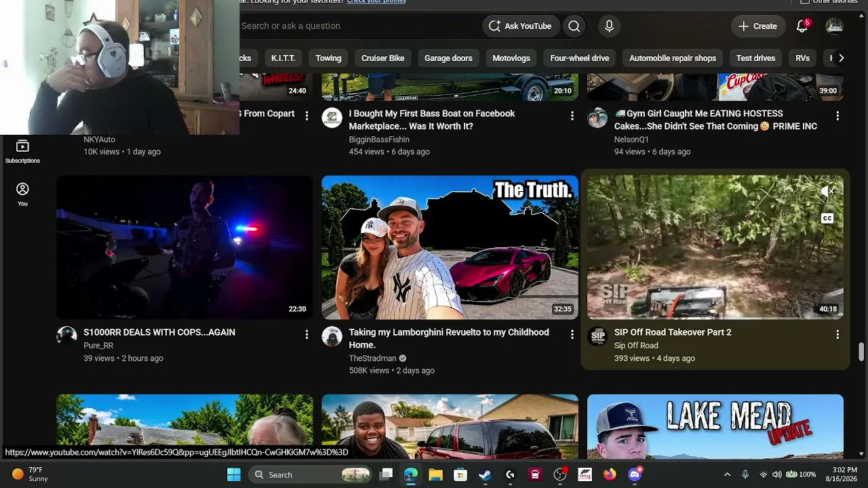Play the S1000RR police lights thumbnail

(184, 247)
